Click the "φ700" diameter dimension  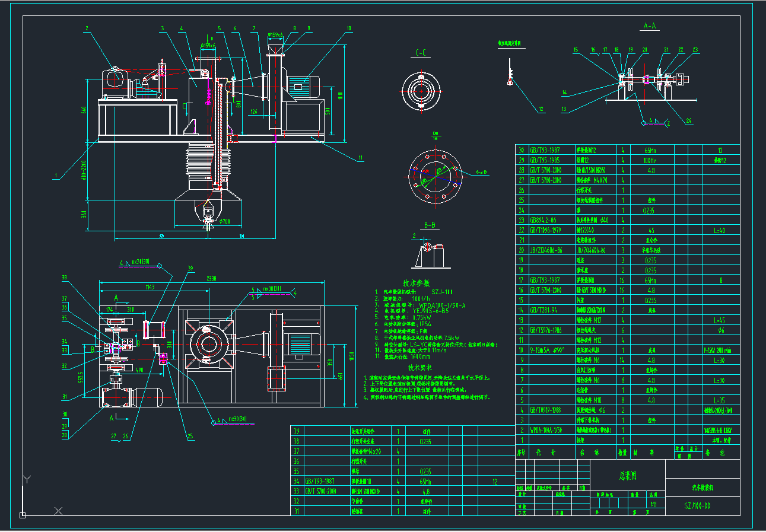pyautogui.click(x=224, y=222)
